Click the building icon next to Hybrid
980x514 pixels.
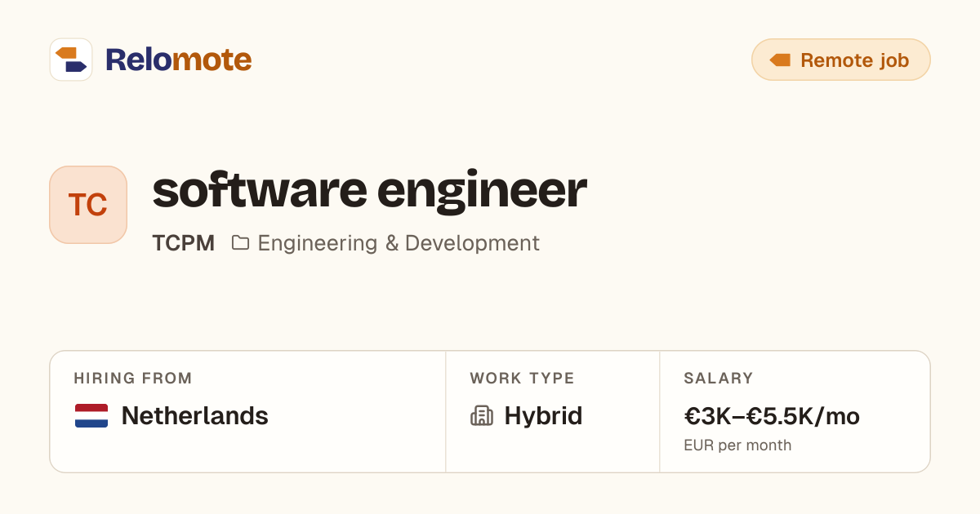pyautogui.click(x=482, y=416)
